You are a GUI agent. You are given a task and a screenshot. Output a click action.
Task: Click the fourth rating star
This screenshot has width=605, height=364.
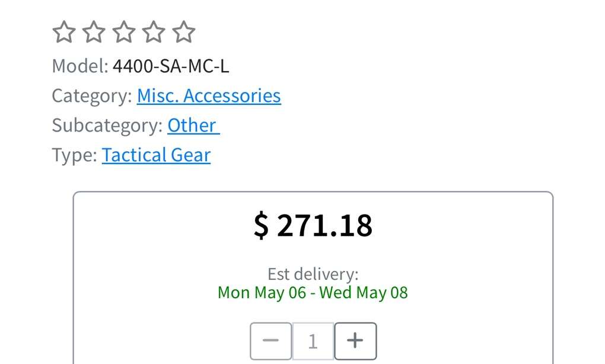[154, 32]
